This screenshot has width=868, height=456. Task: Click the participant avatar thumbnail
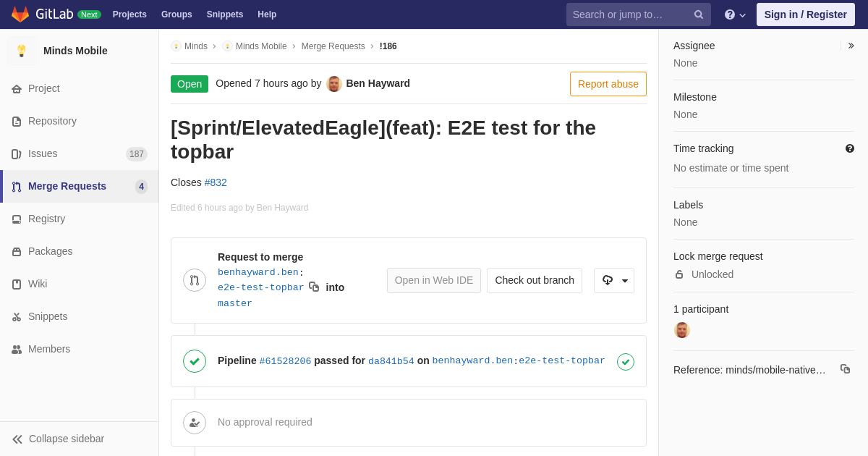pyautogui.click(x=682, y=330)
